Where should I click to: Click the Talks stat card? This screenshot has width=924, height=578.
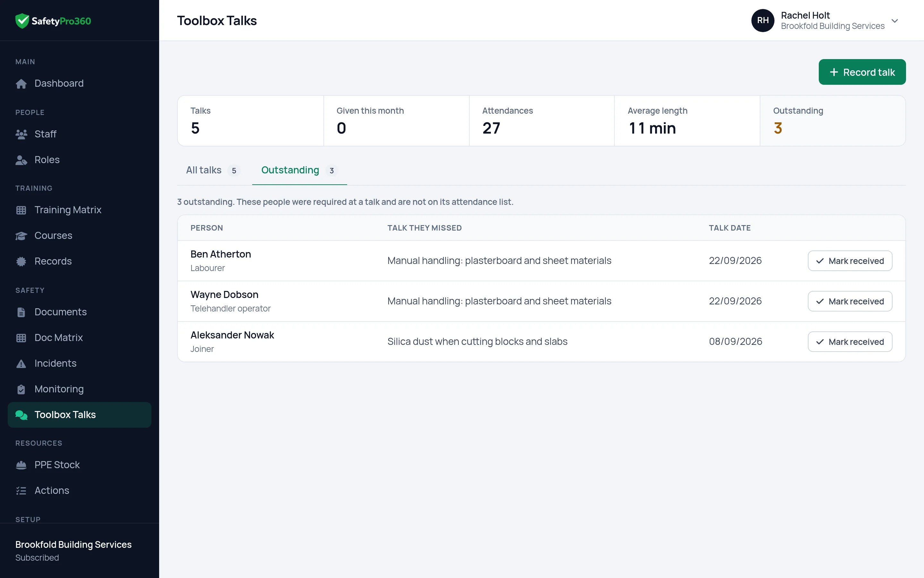click(251, 121)
